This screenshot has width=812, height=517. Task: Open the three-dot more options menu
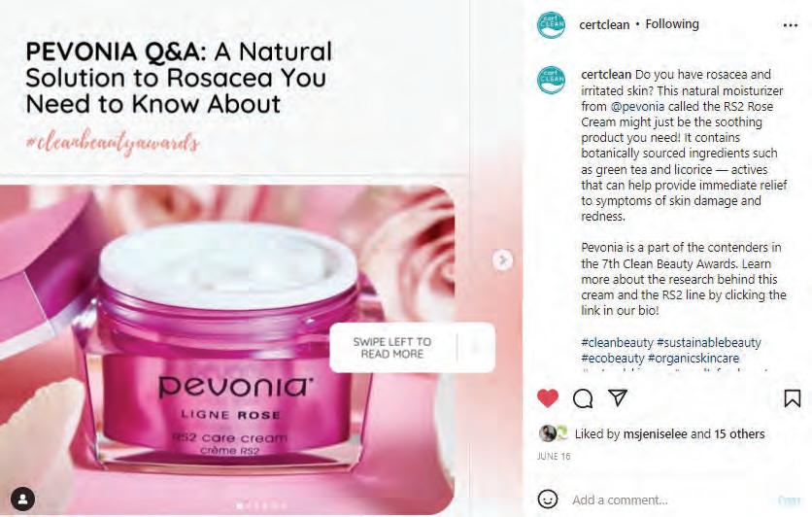[791, 25]
